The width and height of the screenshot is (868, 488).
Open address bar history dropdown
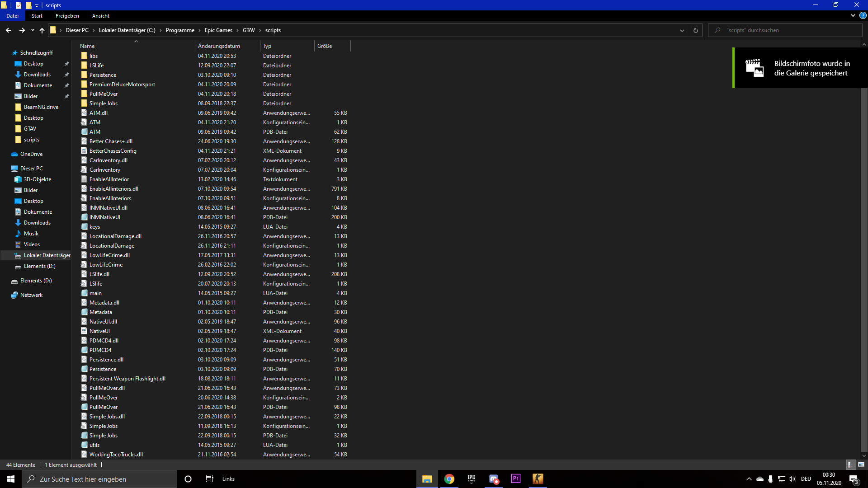tap(682, 30)
